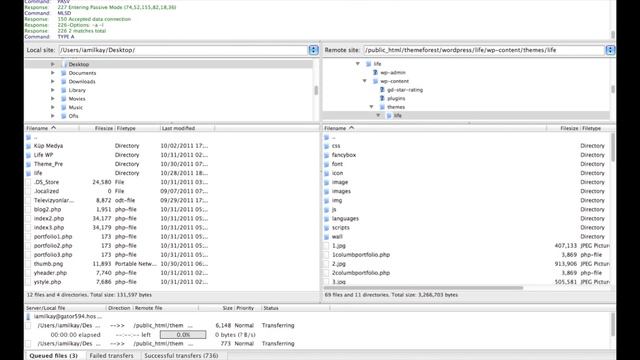Sort remote files by Filesize column
This screenshot has width=640, height=360.
[x=563, y=128]
